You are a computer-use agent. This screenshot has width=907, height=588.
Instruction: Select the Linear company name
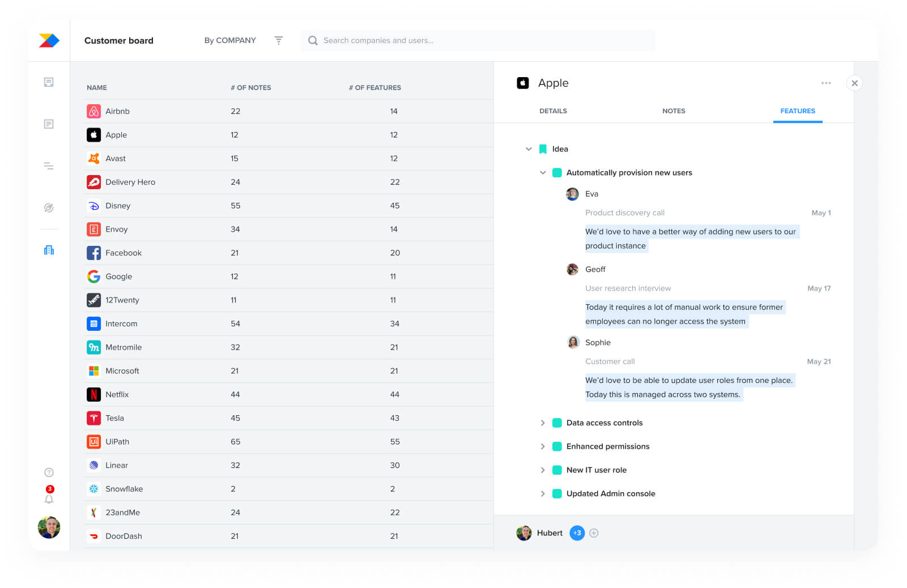(117, 466)
